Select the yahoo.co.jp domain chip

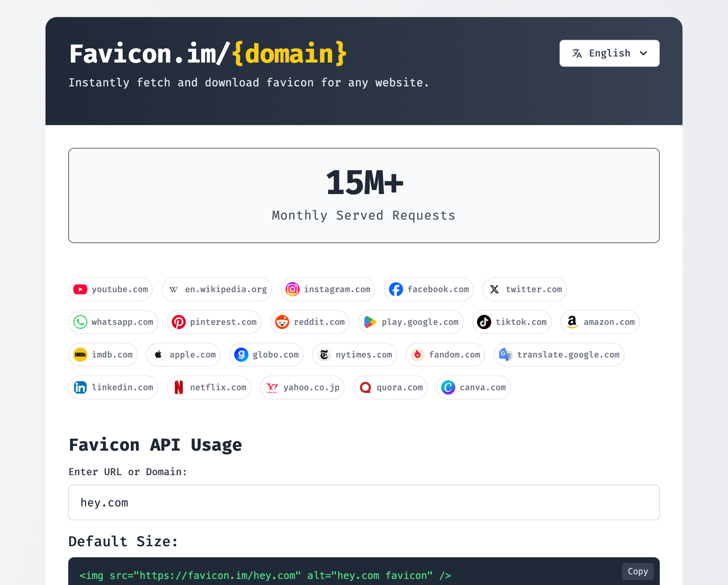pyautogui.click(x=302, y=387)
